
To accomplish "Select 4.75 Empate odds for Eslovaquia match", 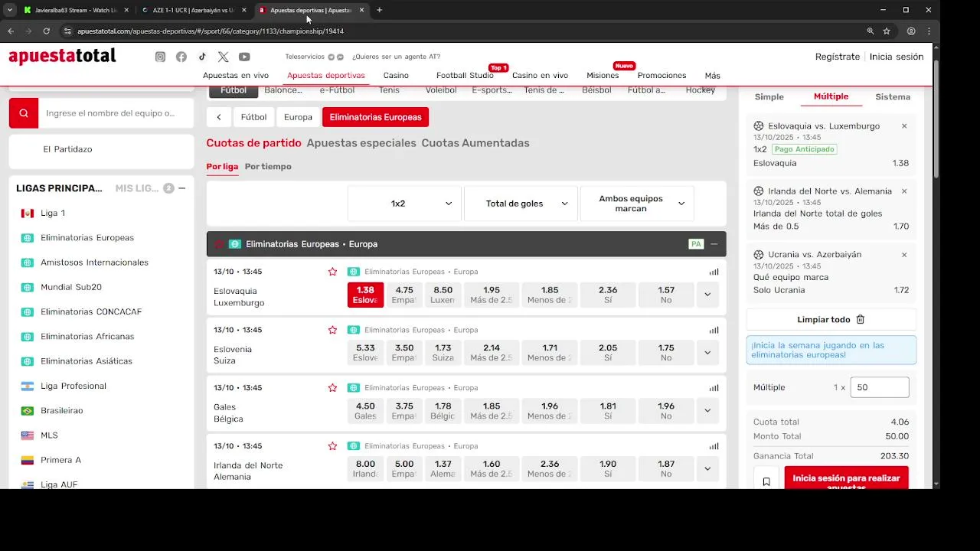I will coord(404,295).
